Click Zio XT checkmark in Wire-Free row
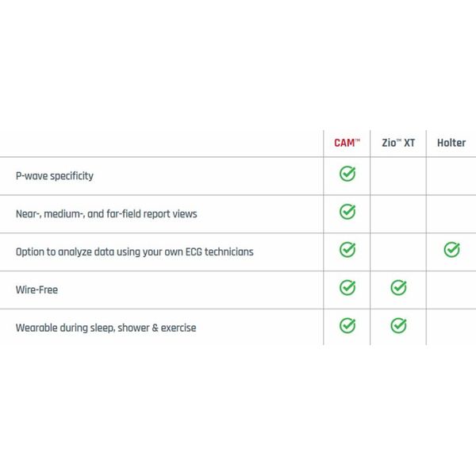 398,287
